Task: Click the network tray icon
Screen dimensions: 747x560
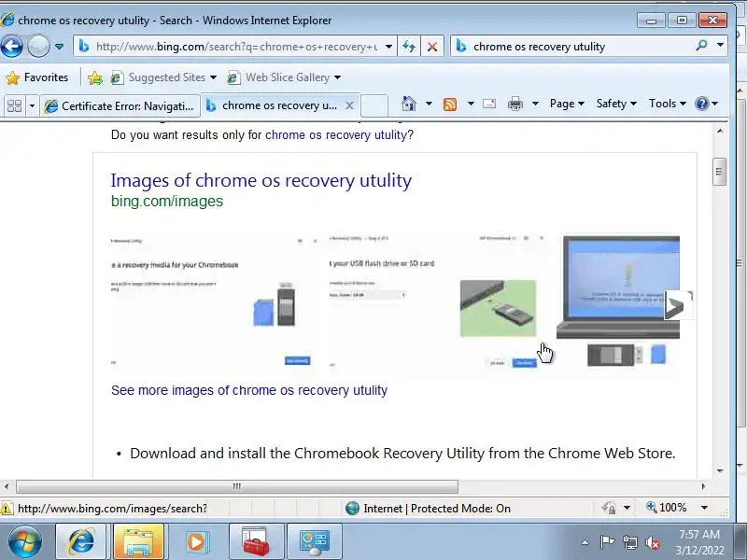Action: point(629,542)
